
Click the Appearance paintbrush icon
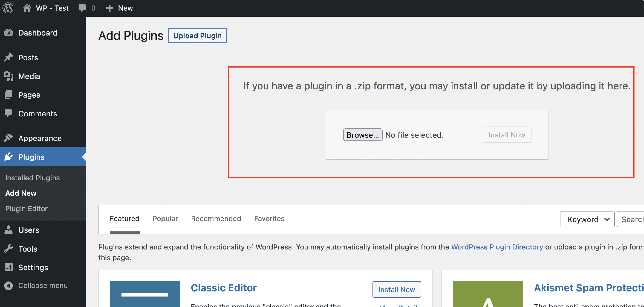(8, 138)
